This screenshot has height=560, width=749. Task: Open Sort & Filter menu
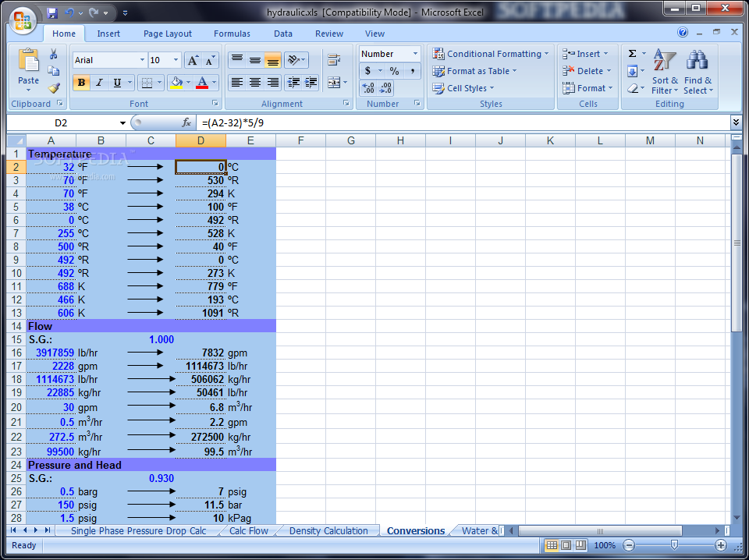(x=665, y=72)
